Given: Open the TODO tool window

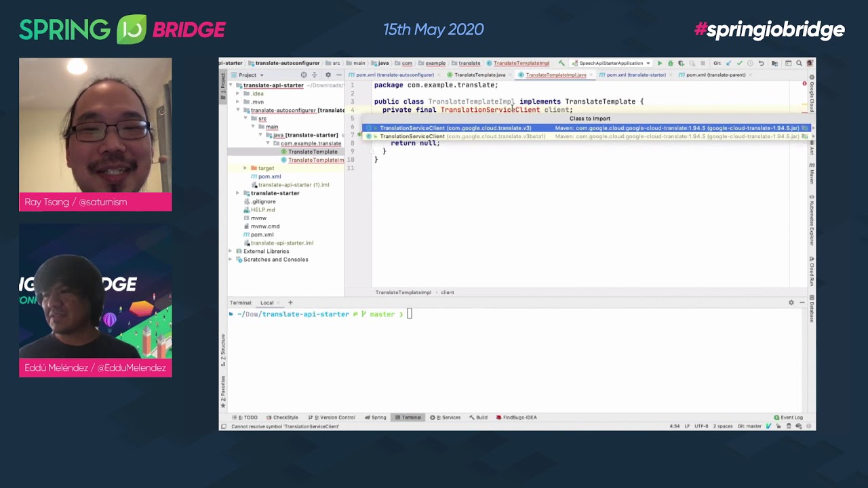Looking at the screenshot, I should pyautogui.click(x=246, y=418).
